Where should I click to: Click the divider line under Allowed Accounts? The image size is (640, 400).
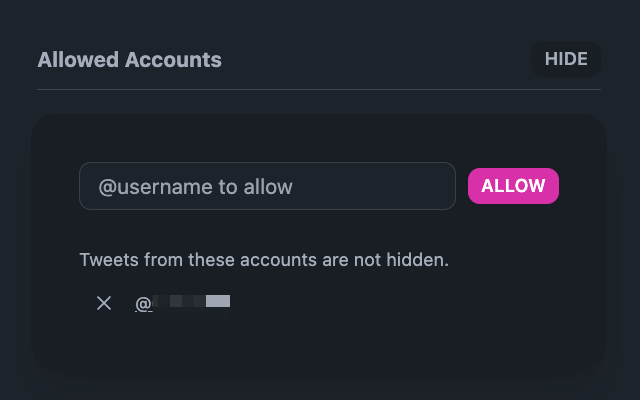pyautogui.click(x=319, y=89)
